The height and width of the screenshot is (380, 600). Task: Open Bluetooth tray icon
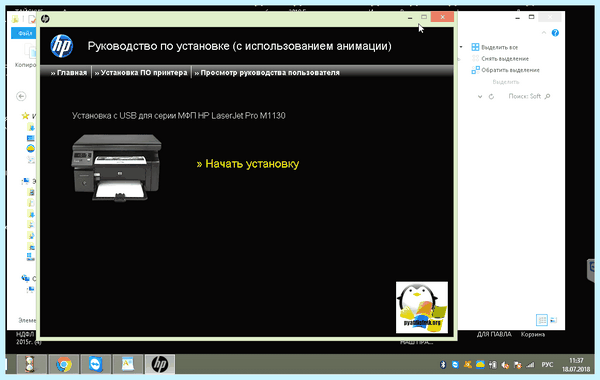443,365
